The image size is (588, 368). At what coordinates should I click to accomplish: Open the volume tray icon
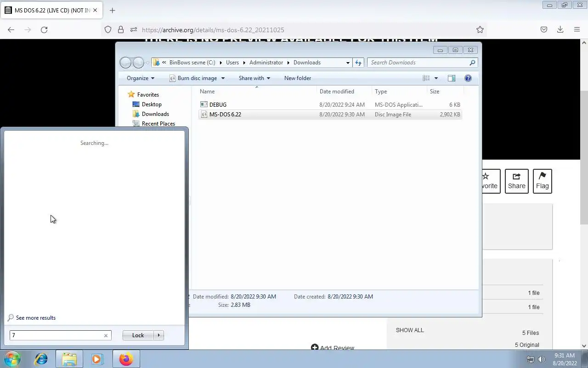tap(542, 359)
